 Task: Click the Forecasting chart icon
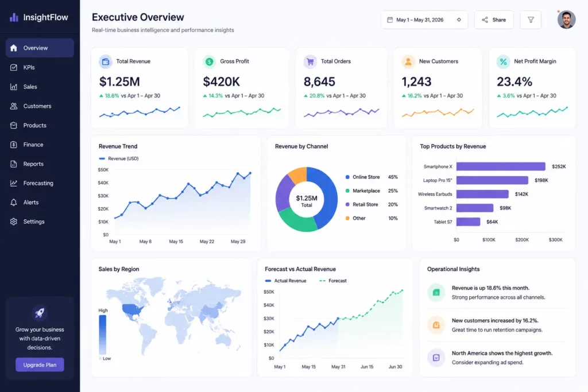tap(14, 183)
